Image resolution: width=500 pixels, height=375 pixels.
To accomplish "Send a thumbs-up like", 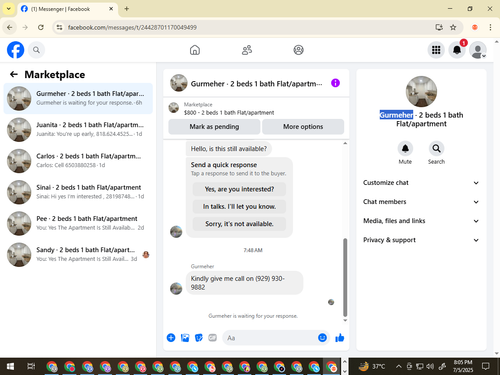I will coord(340,338).
